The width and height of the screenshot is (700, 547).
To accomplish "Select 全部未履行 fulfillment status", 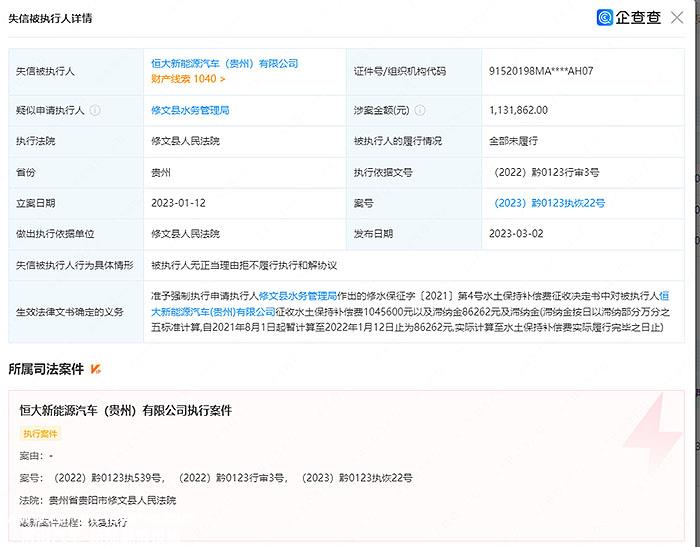I will point(513,141).
